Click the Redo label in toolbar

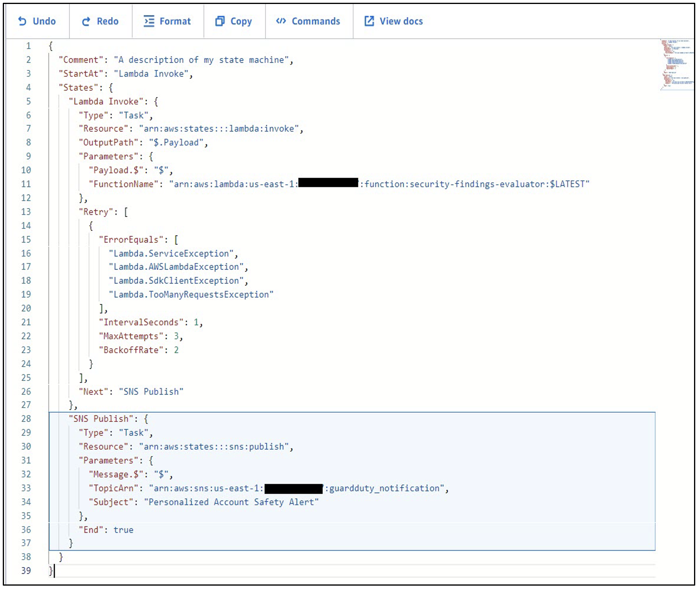click(x=108, y=21)
